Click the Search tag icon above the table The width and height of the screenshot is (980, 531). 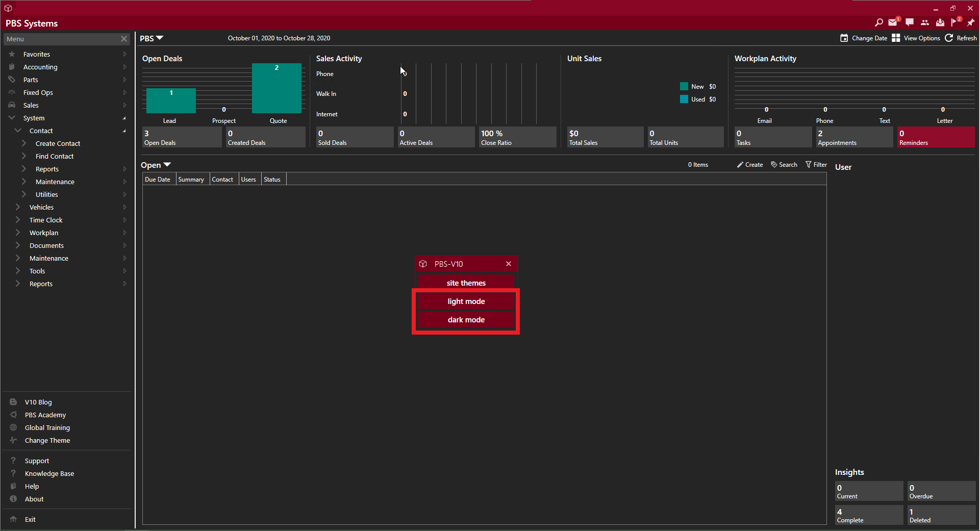point(774,165)
